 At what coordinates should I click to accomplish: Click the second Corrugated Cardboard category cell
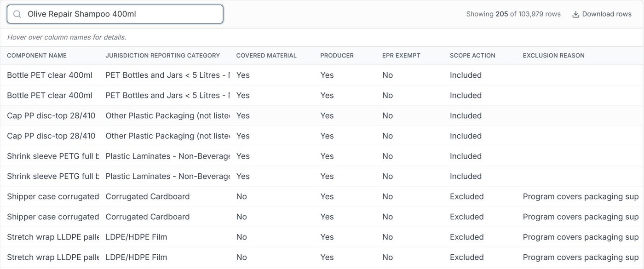pos(148,217)
